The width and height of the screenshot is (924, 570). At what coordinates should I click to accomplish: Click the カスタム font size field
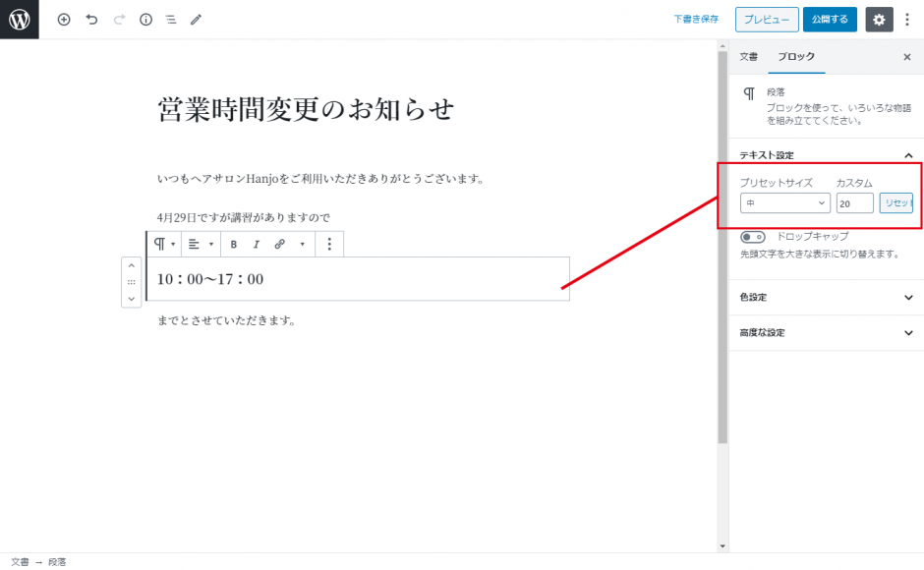coord(853,203)
